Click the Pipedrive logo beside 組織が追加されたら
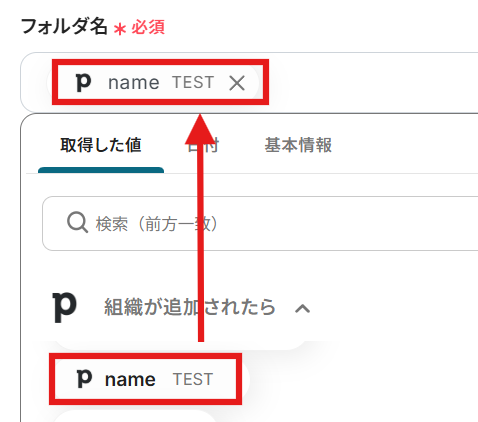The height and width of the screenshot is (422, 478). (65, 307)
